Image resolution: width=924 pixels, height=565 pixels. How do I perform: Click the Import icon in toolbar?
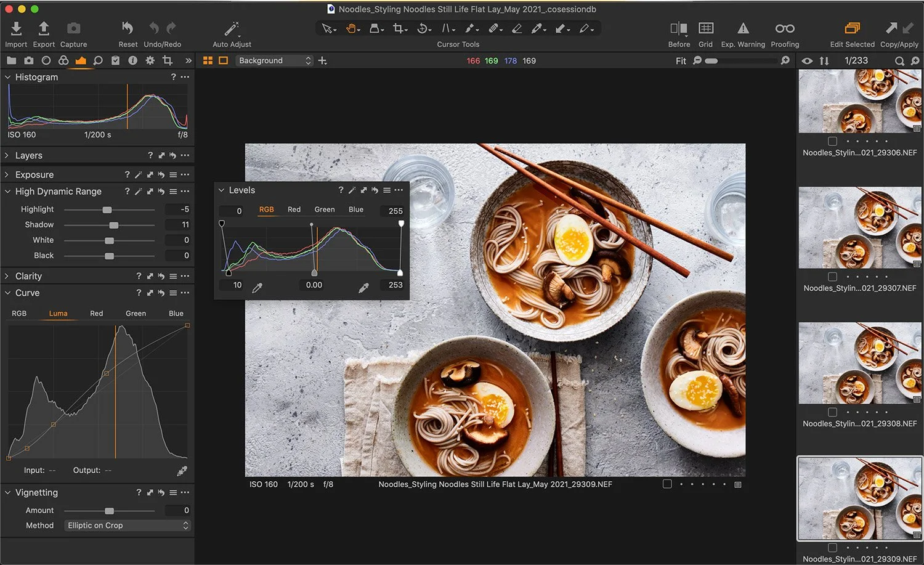[16, 28]
